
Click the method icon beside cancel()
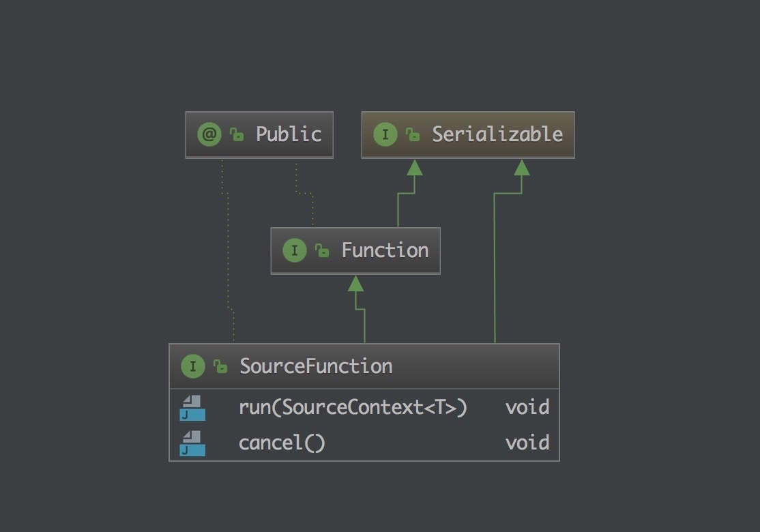[x=192, y=443]
